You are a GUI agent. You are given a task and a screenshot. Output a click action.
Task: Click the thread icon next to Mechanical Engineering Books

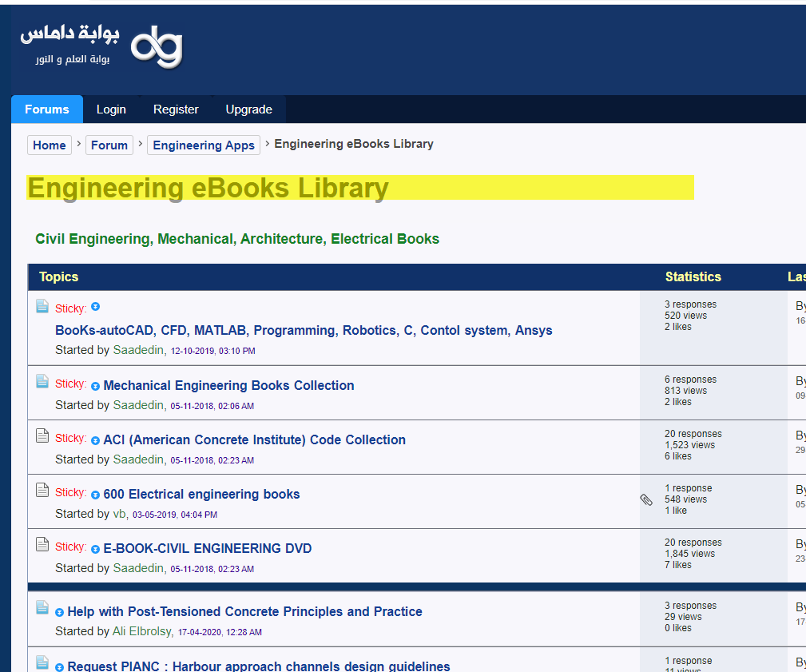coord(42,381)
